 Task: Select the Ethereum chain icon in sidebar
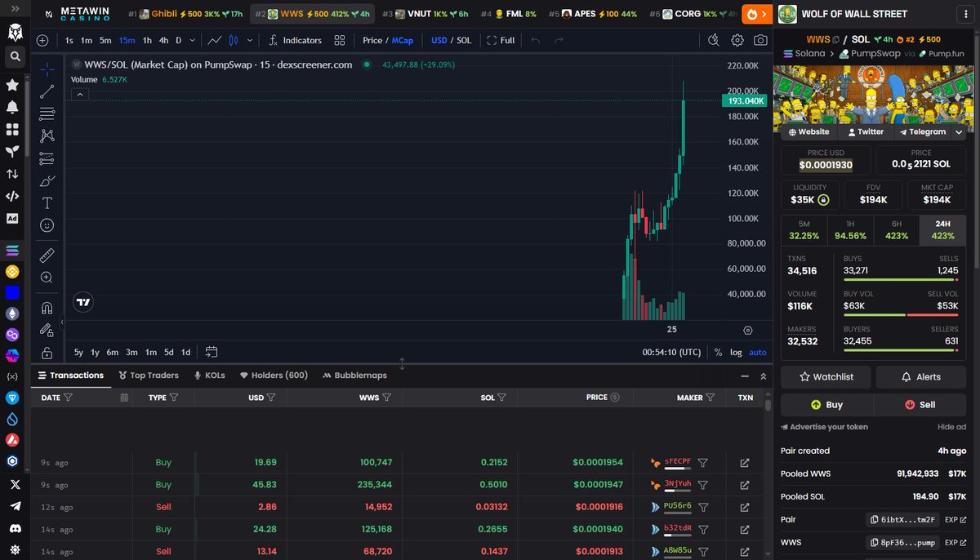[x=12, y=313]
